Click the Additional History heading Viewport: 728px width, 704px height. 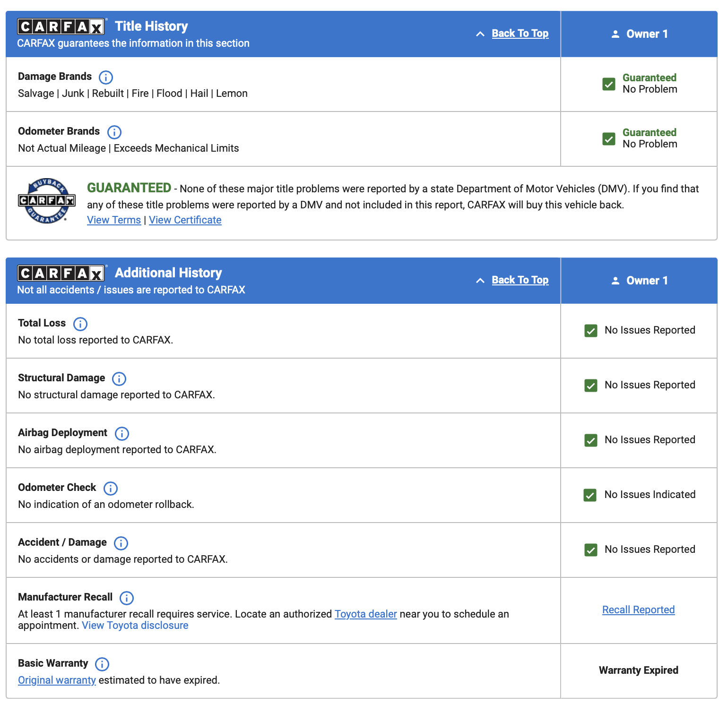pos(168,273)
